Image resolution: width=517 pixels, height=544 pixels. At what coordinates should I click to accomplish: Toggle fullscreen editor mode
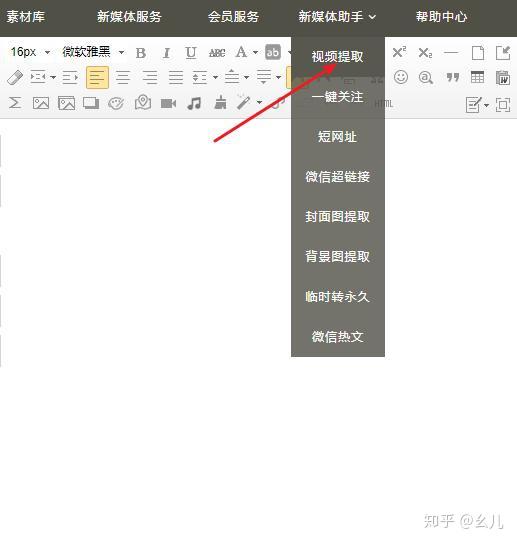(503, 105)
